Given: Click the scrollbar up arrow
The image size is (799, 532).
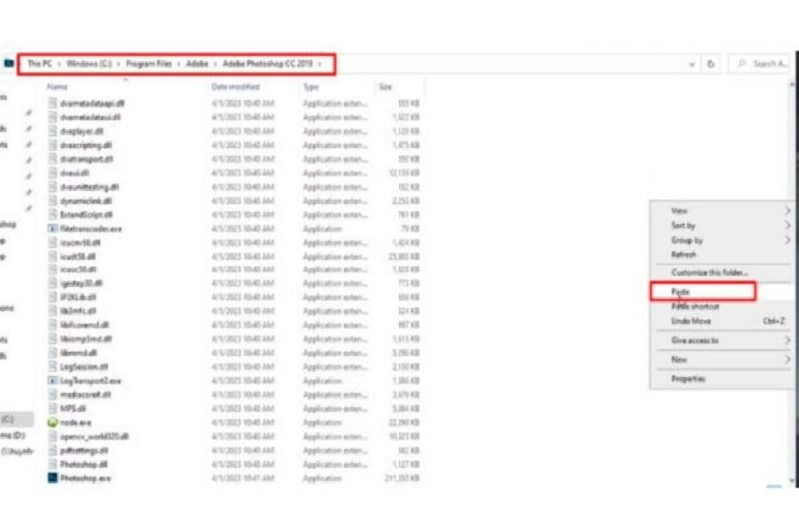Looking at the screenshot, I should point(793,85).
